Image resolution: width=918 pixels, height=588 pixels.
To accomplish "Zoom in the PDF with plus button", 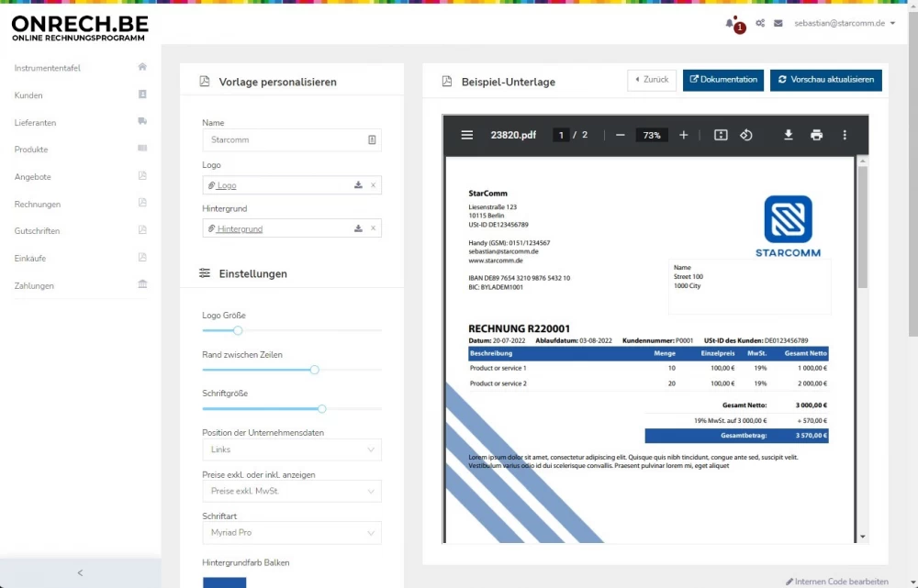I will point(683,135).
